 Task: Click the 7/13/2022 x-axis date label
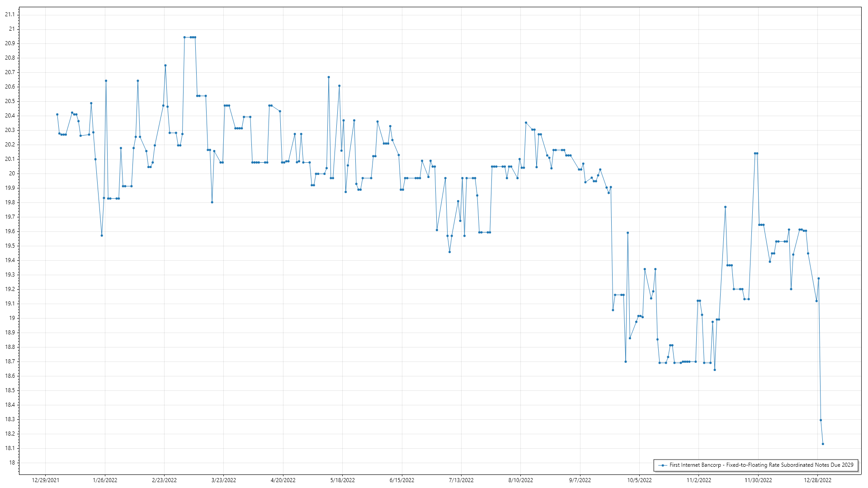[x=461, y=480]
